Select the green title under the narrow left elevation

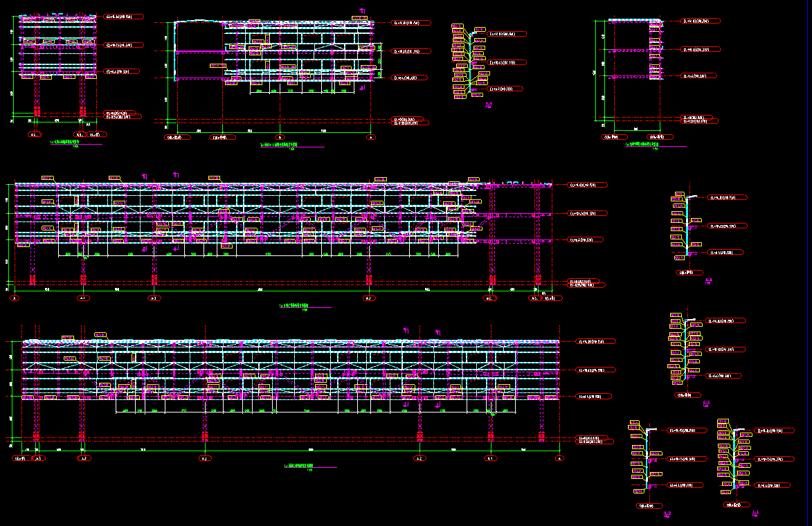click(x=65, y=141)
